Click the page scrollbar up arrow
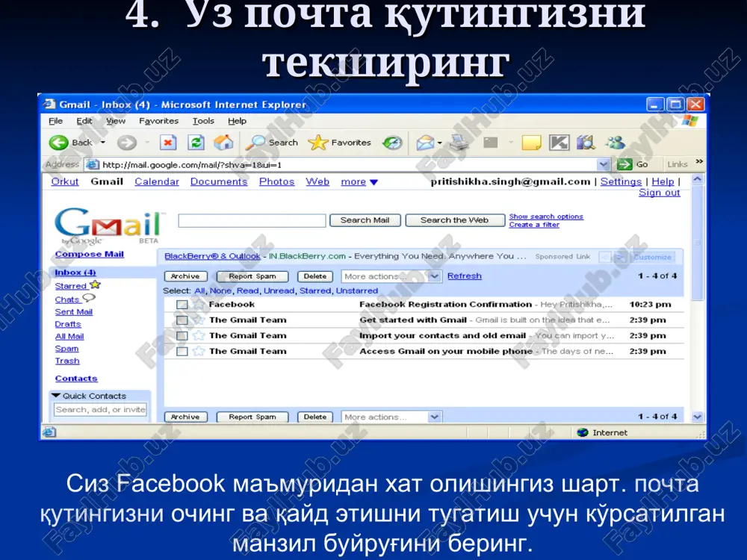The width and height of the screenshot is (747, 560). (x=698, y=179)
